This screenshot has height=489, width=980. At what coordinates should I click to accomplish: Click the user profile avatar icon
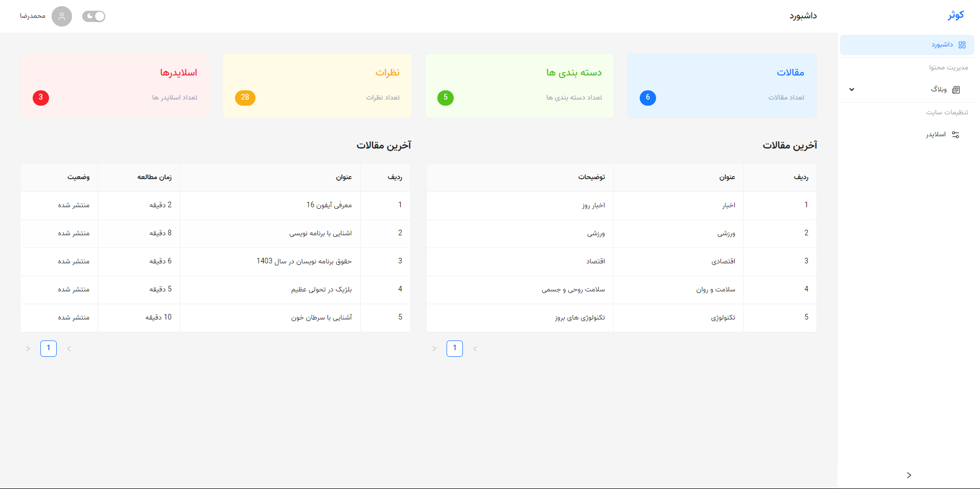point(62,16)
